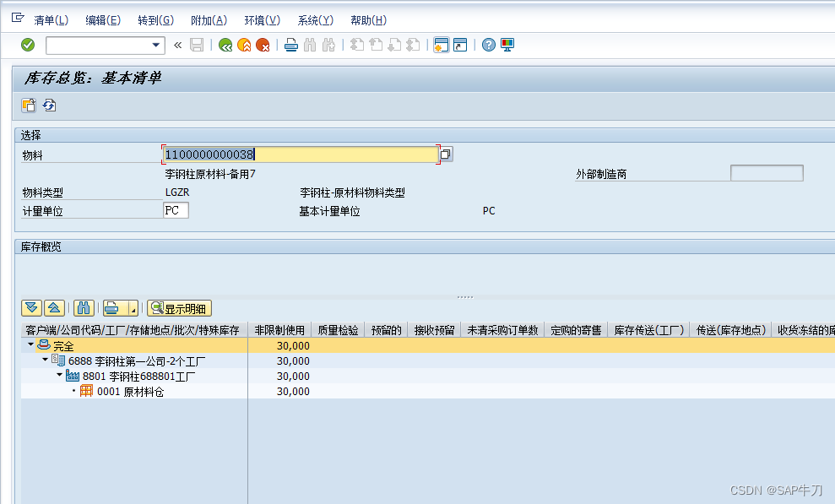Viewport: 835px width, 504px height.
Task: Click the Find binoculars icon above stock tree
Action: click(x=84, y=308)
